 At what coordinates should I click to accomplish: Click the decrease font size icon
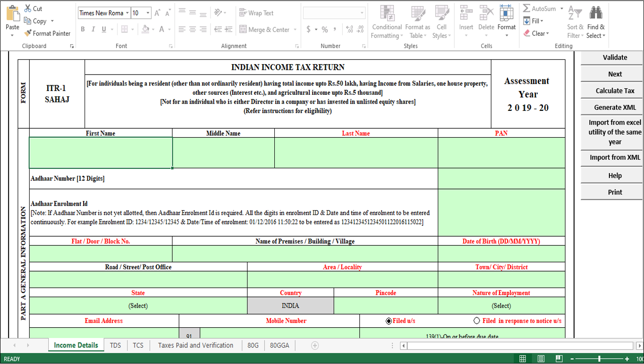[168, 13]
